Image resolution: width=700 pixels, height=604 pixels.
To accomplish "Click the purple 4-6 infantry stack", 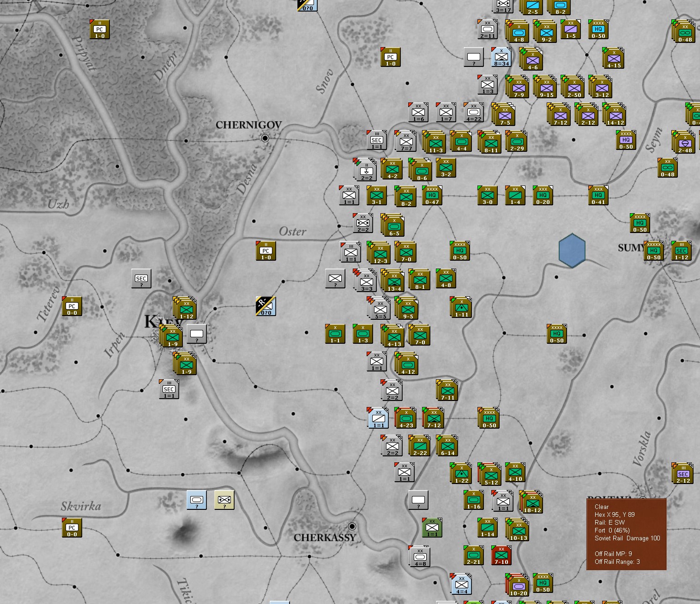I will point(532,60).
